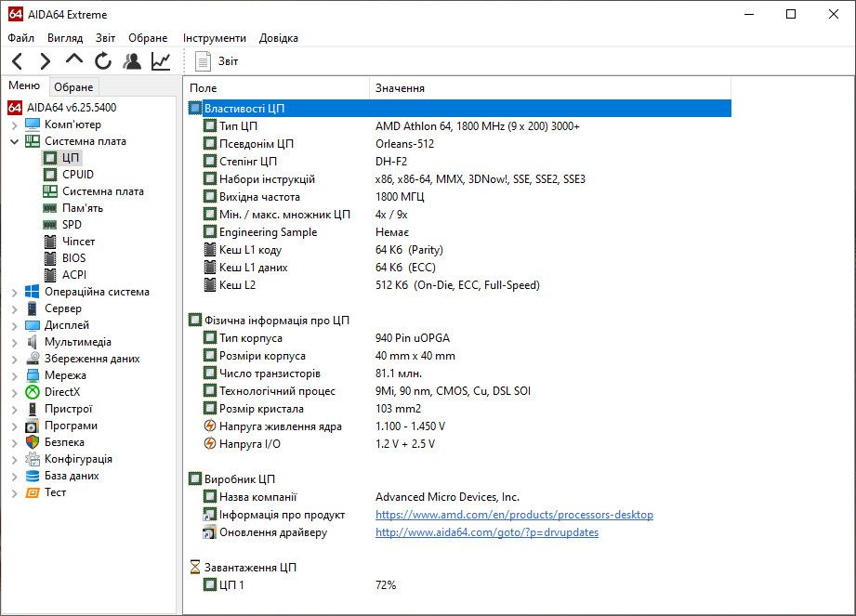856x616 pixels.
Task: Click the Напруга живлення ядра lightning icon
Action: (210, 426)
